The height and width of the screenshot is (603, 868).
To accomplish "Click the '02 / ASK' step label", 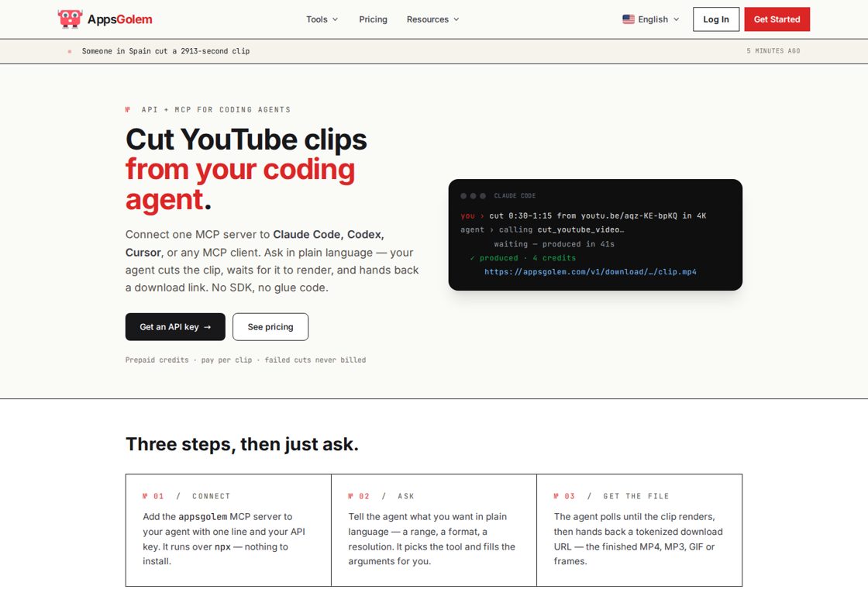I will pyautogui.click(x=381, y=496).
